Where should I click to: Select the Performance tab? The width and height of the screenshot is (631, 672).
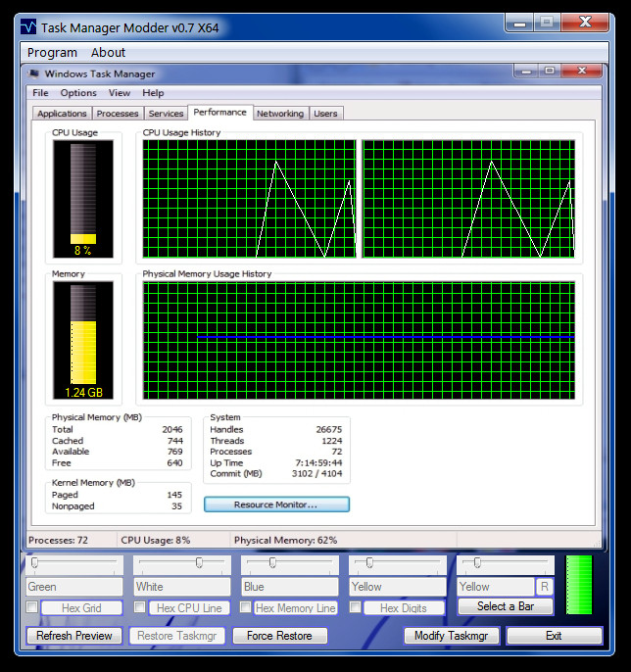click(219, 113)
